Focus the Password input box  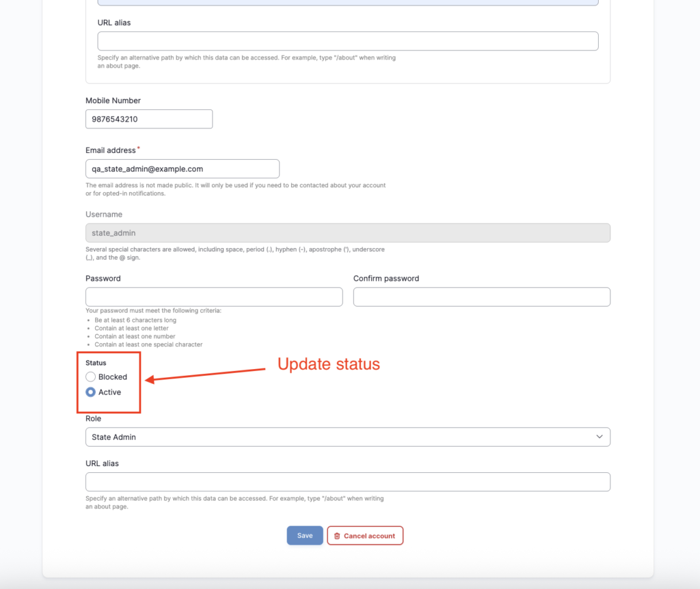tap(214, 297)
